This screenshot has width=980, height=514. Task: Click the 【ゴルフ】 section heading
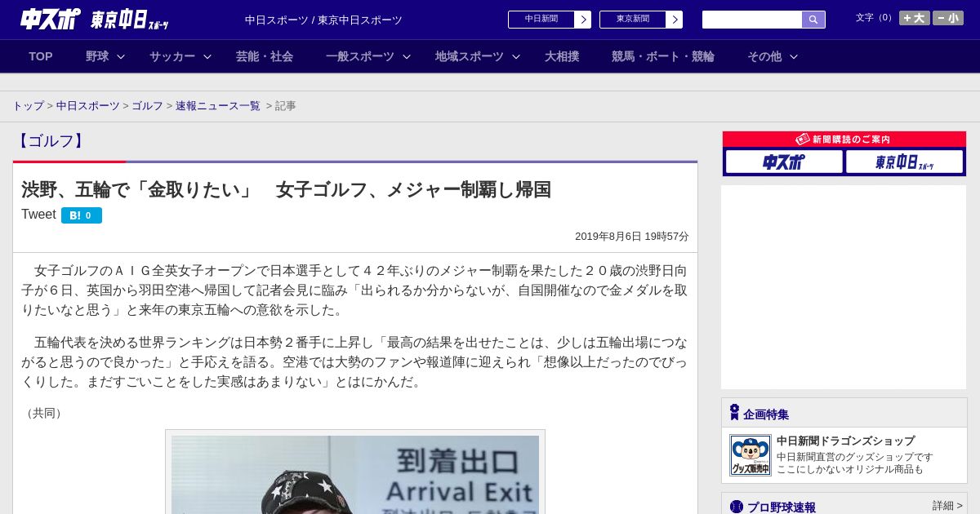pyautogui.click(x=51, y=141)
